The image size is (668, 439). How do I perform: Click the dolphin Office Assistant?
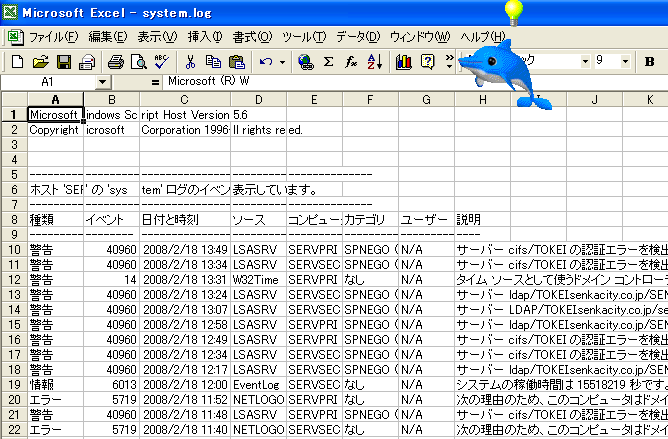(x=503, y=72)
